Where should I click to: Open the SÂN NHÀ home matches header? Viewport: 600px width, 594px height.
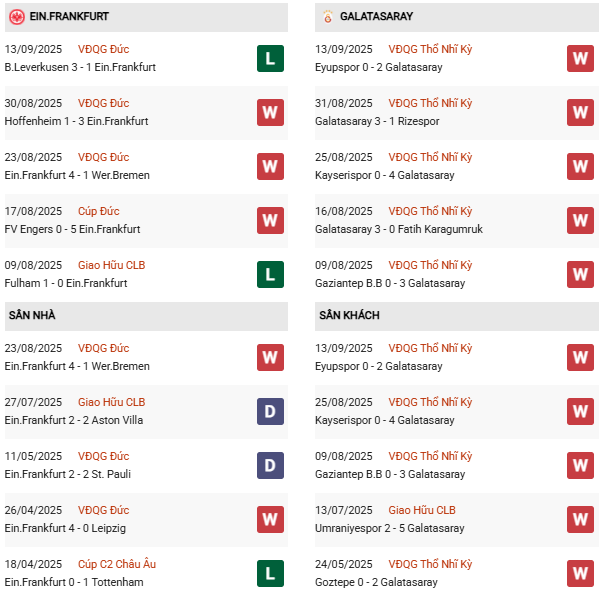[32, 315]
